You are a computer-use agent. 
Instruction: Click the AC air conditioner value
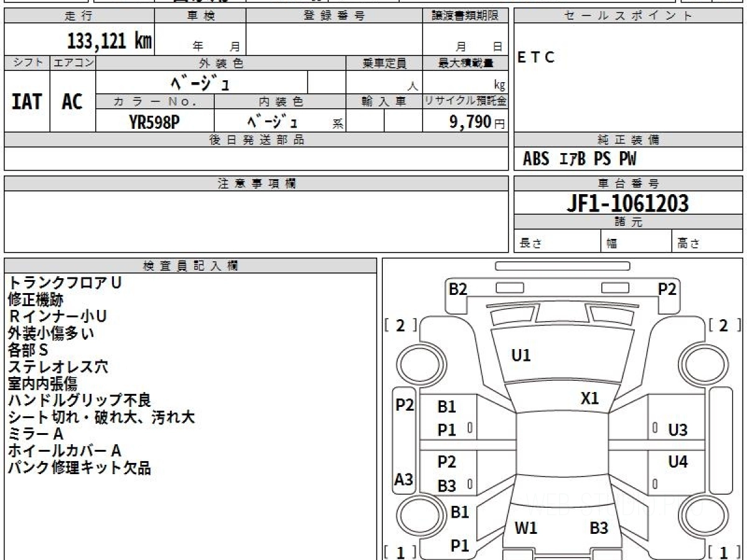coord(72,101)
